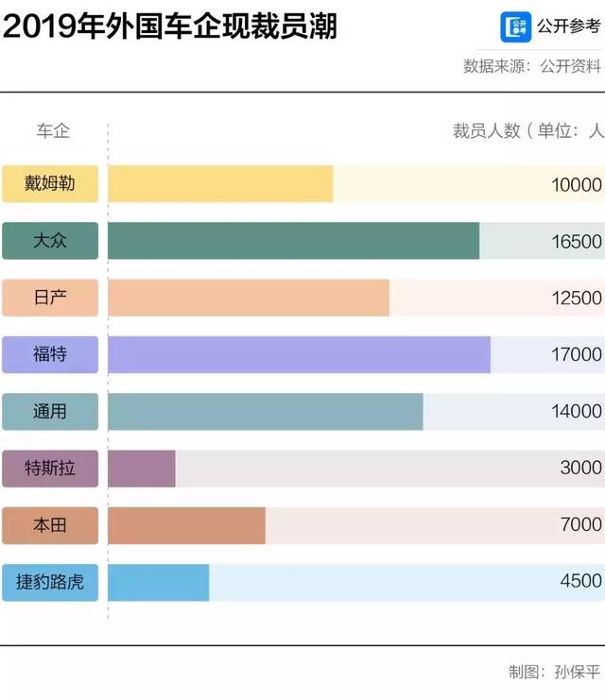605x700 pixels.
Task: Click the 裁员人数 column header
Action: (x=487, y=130)
